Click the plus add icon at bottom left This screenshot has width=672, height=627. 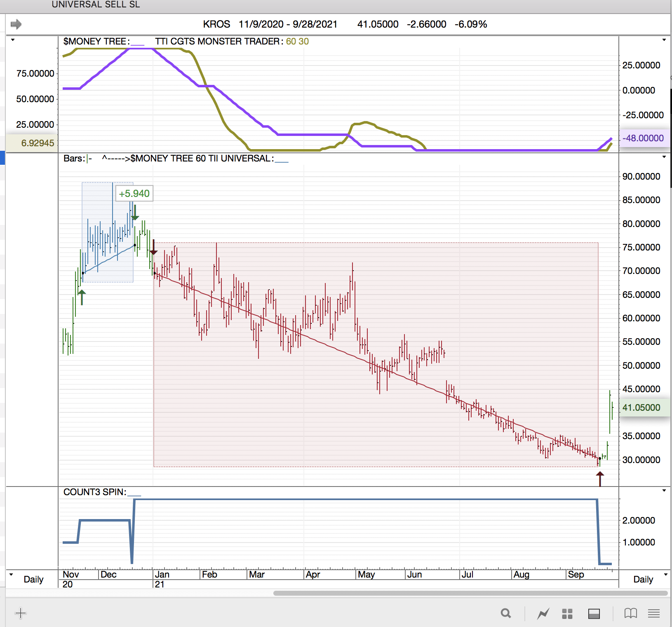(x=20, y=613)
